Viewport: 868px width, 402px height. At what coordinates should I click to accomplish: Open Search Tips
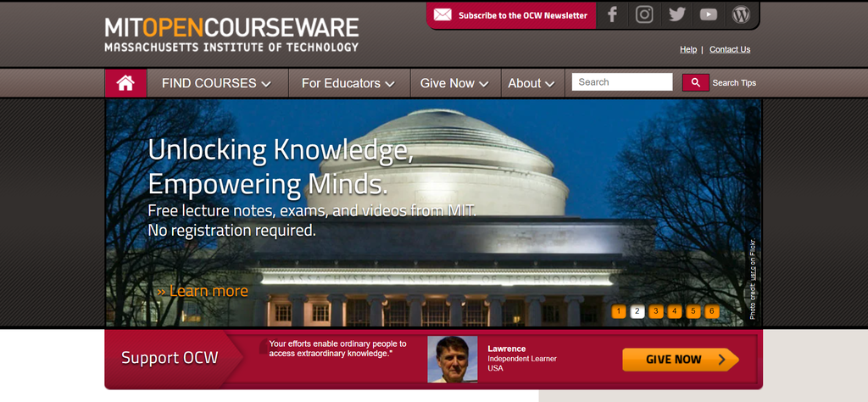[734, 83]
